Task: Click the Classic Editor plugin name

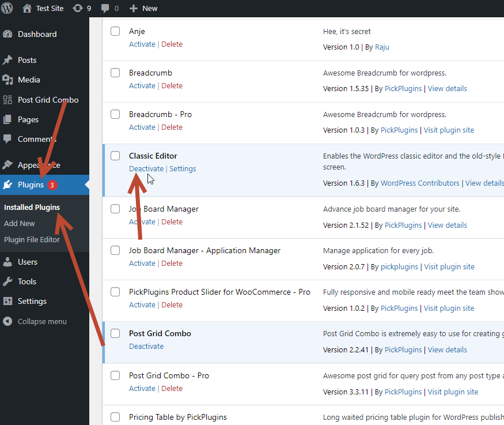Action: pos(153,156)
